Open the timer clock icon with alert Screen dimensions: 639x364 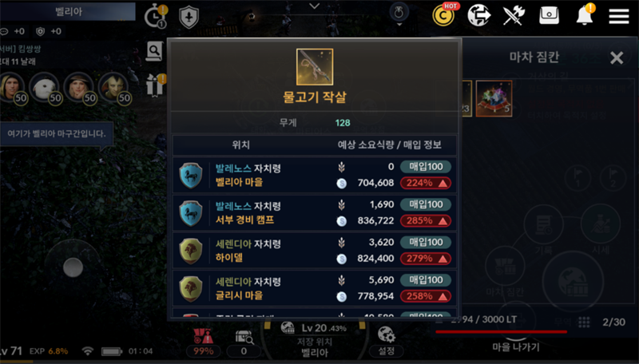[156, 16]
